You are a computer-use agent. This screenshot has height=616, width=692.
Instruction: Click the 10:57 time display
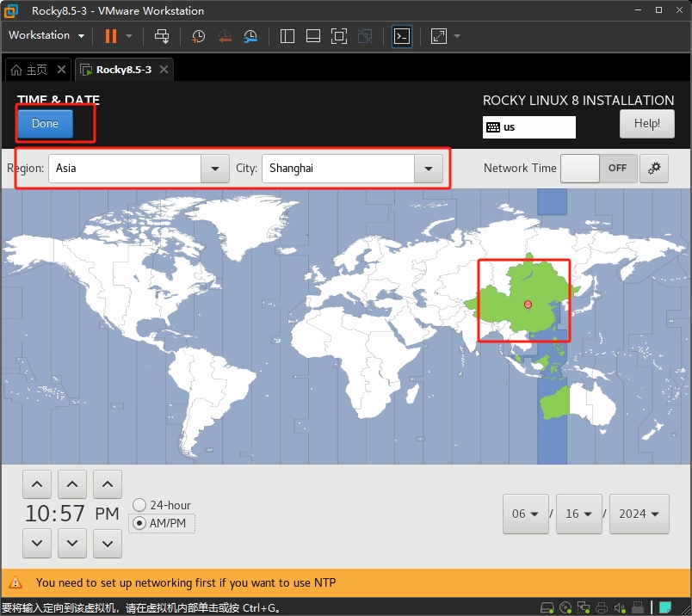tap(55, 514)
